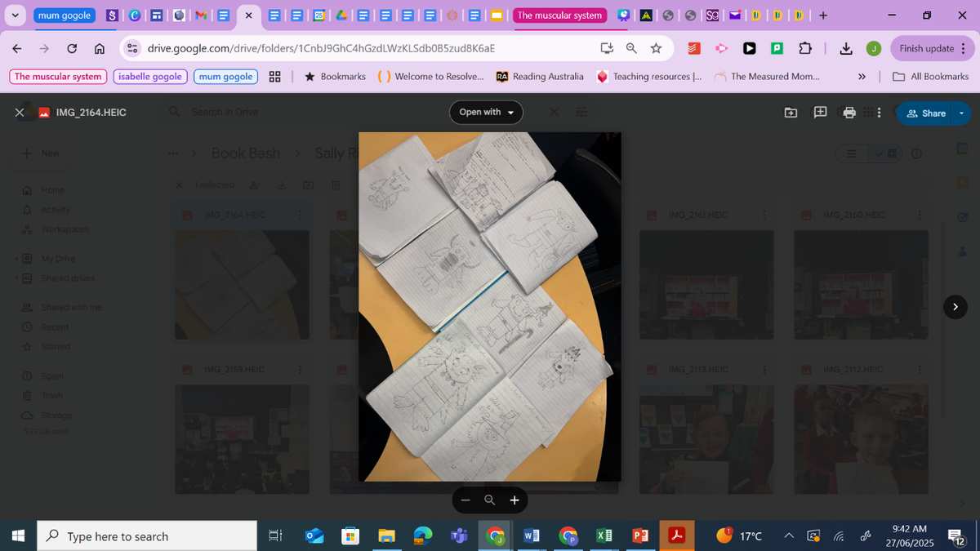Image resolution: width=980 pixels, height=551 pixels.
Task: Open the 'Open with' dropdown
Action: [486, 113]
